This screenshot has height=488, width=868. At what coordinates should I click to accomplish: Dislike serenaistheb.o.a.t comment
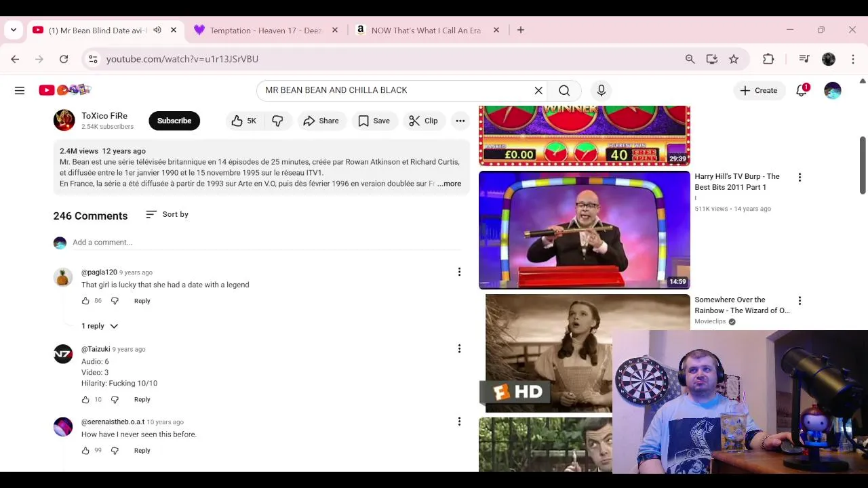pyautogui.click(x=115, y=451)
